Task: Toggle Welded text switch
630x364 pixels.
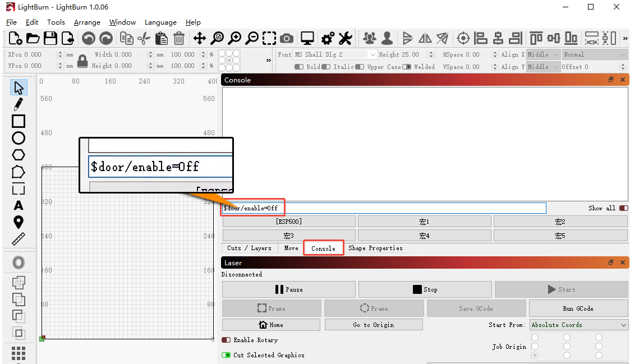Action: pos(407,67)
